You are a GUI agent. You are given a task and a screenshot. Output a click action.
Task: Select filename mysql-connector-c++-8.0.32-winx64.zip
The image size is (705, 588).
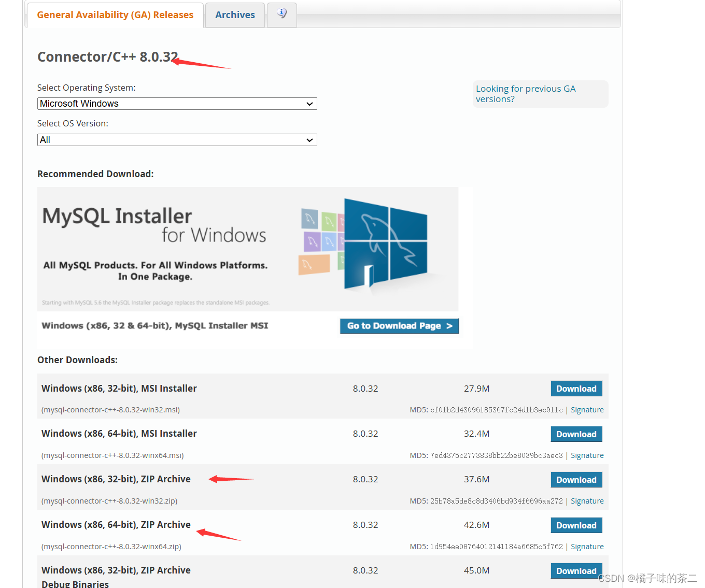tap(111, 547)
